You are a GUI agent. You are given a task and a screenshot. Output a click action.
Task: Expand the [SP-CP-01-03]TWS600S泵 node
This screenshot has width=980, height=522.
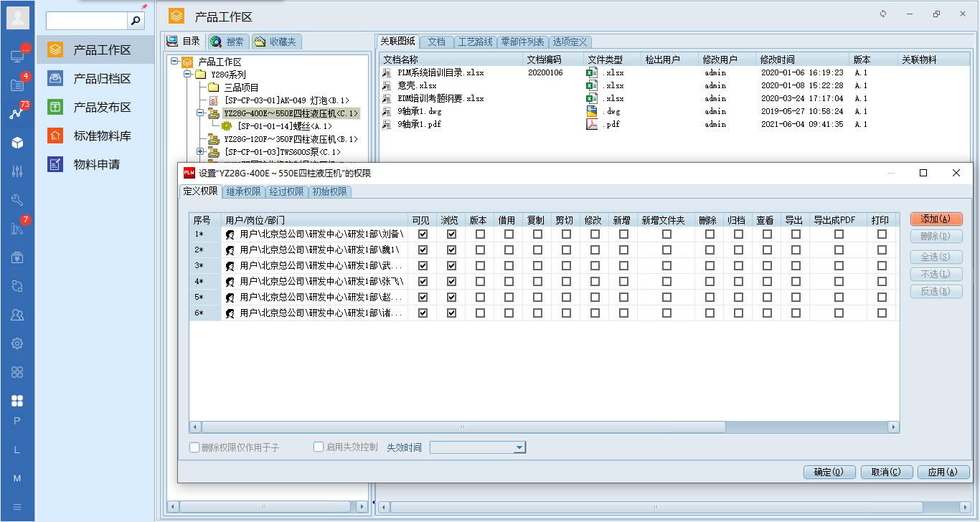(201, 151)
